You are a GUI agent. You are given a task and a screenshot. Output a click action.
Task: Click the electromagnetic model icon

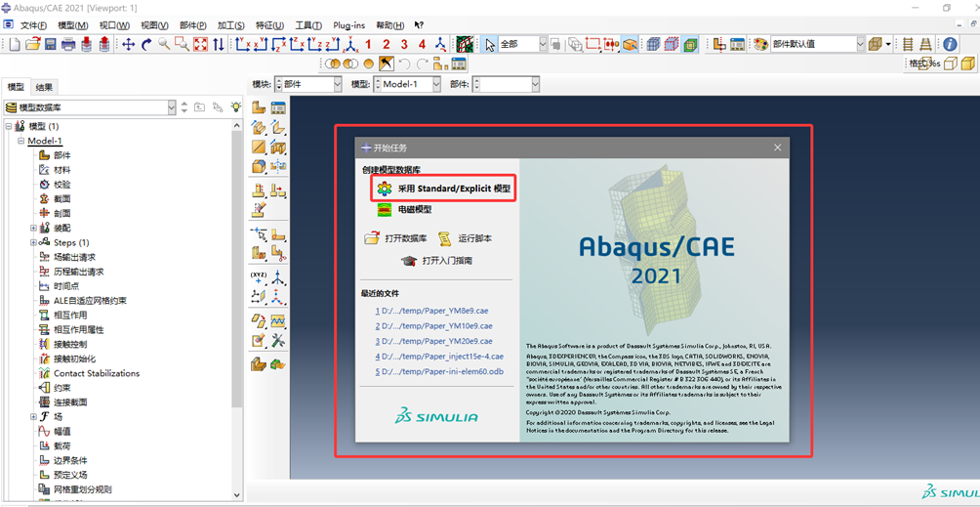tap(385, 210)
